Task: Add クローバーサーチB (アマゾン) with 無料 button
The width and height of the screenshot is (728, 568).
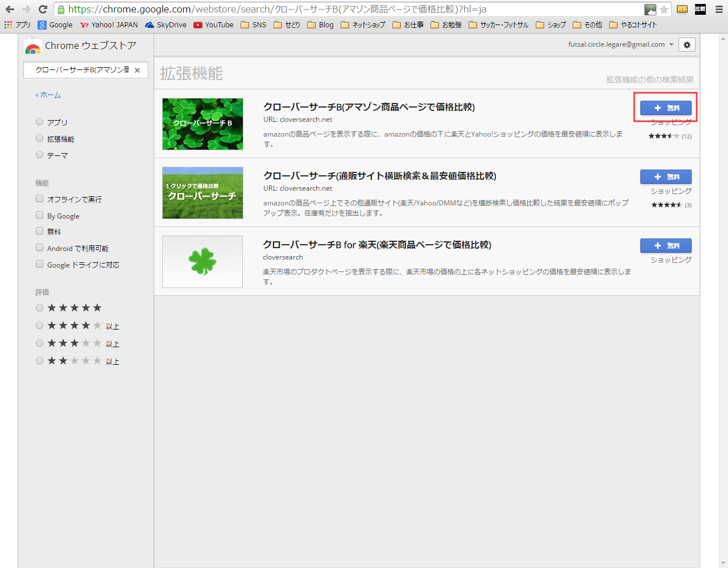Action: (x=666, y=108)
